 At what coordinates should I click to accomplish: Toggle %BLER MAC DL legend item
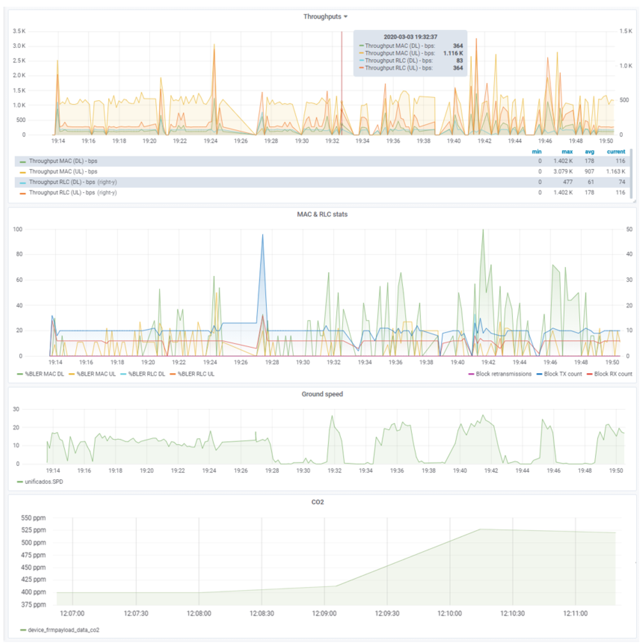pos(44,374)
